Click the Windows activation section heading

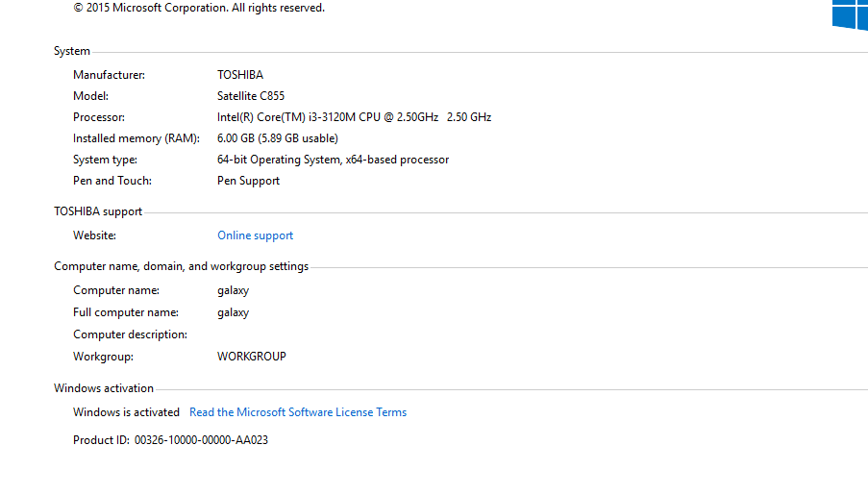(x=104, y=388)
